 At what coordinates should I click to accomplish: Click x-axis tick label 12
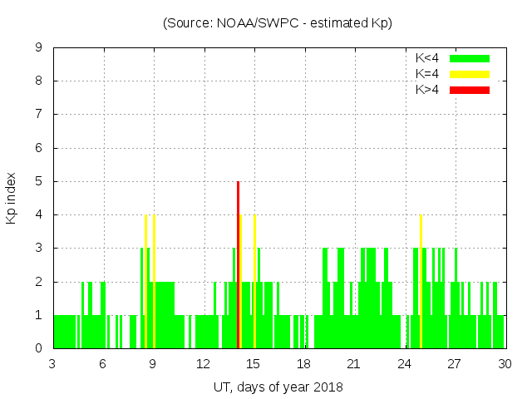click(203, 363)
